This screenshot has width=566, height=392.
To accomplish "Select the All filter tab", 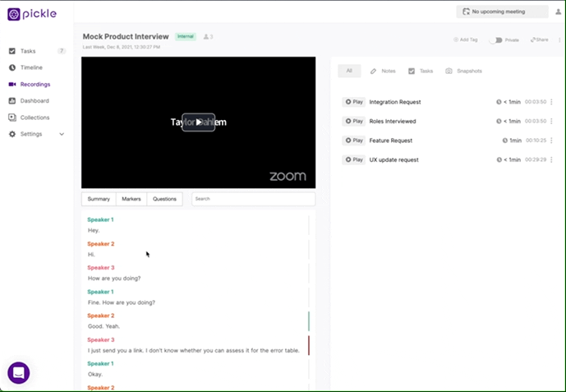I will (x=349, y=71).
